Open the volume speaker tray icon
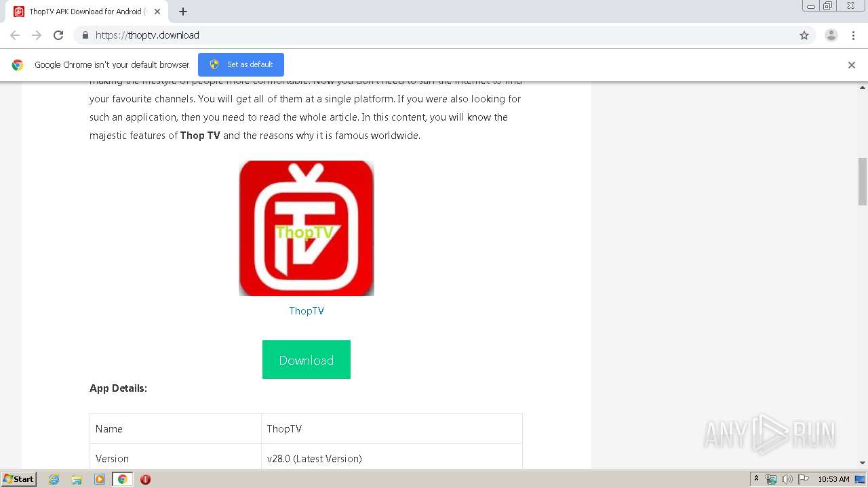Screen dimensions: 868x488 click(x=787, y=479)
